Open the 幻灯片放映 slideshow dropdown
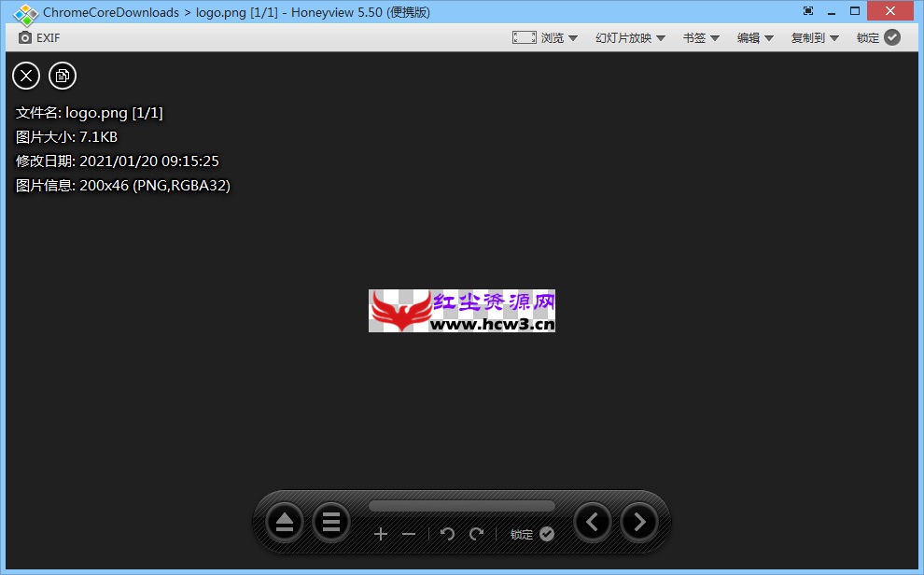Image resolution: width=924 pixels, height=575 pixels. (630, 37)
